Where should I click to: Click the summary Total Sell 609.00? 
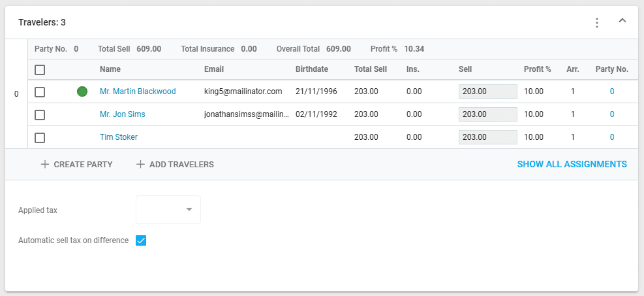coord(149,49)
